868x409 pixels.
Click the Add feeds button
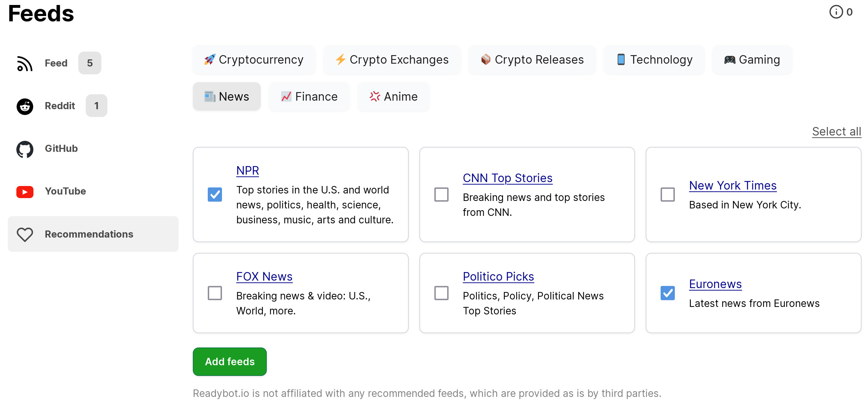click(x=229, y=361)
